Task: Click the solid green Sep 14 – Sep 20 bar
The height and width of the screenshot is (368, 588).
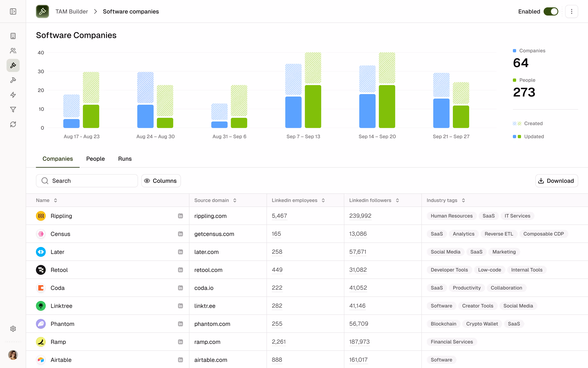Action: click(387, 106)
